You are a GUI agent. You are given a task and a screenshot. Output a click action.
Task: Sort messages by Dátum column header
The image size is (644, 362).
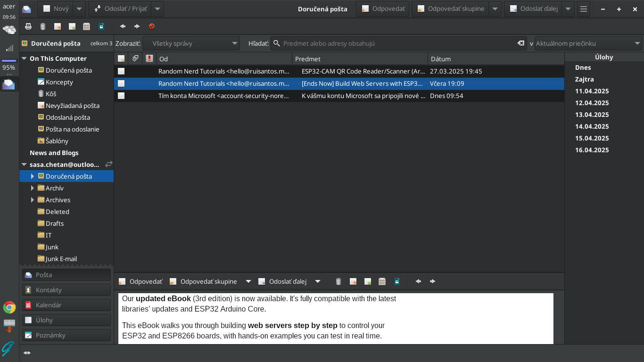tap(496, 59)
